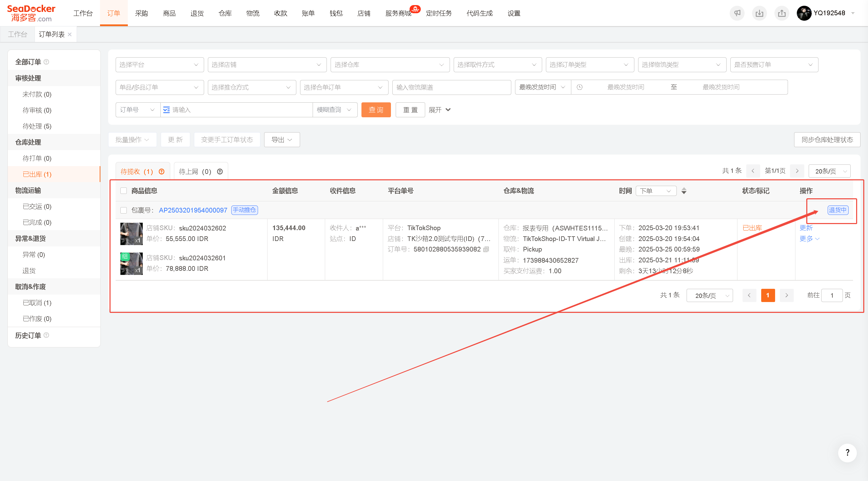Viewport: 868px width, 481px height.
Task: Click batch input icon in search field
Action: [x=166, y=110]
